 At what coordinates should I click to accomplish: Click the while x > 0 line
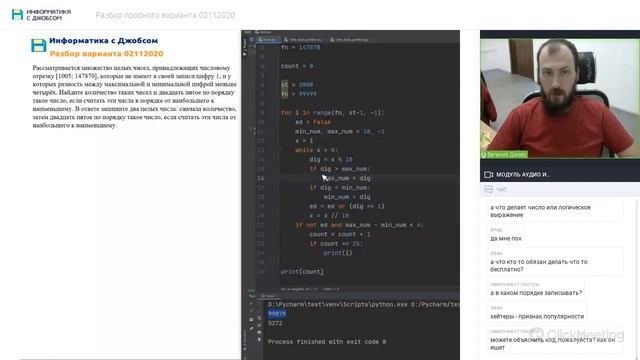[316, 150]
